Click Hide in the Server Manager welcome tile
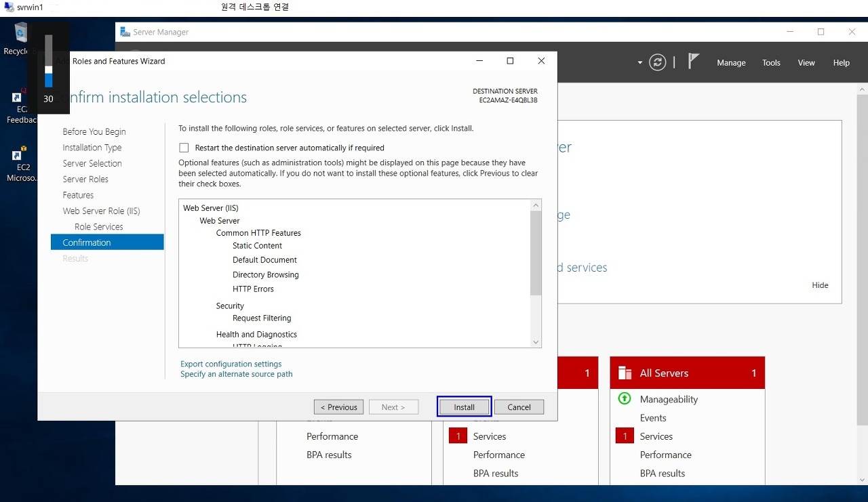Image resolution: width=868 pixels, height=502 pixels. 820,285
